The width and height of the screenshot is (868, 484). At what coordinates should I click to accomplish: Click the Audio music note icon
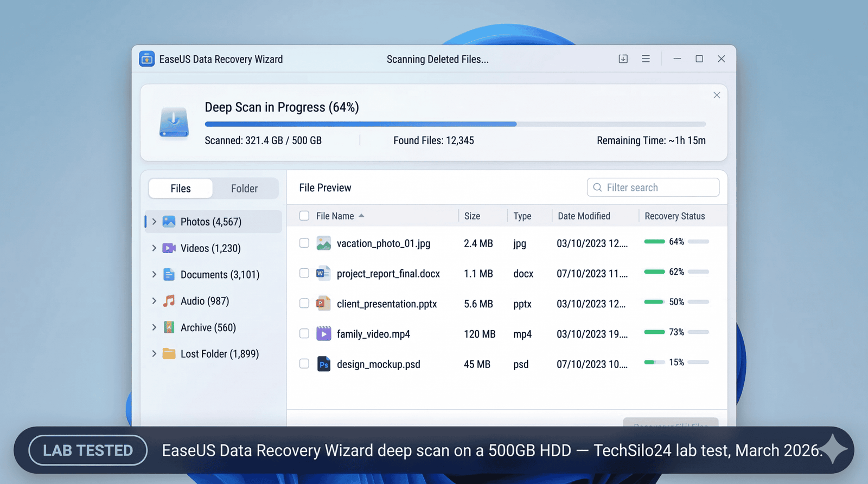pyautogui.click(x=169, y=301)
